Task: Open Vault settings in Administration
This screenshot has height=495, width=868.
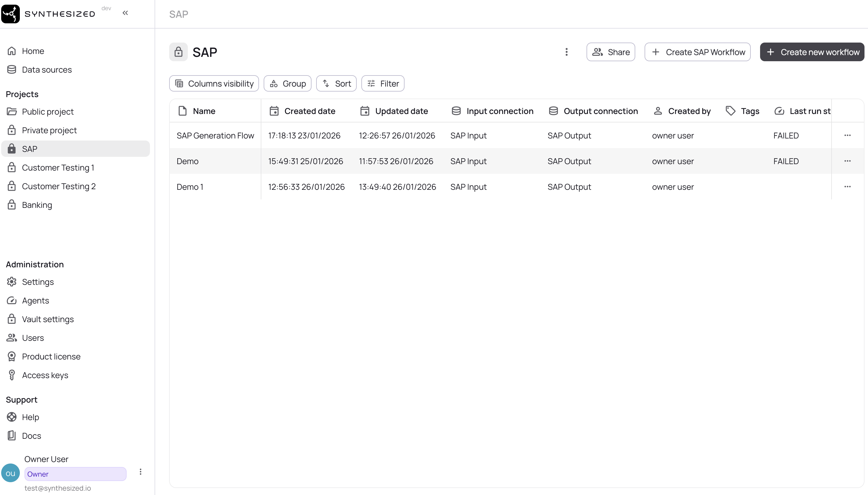Action: 48,319
